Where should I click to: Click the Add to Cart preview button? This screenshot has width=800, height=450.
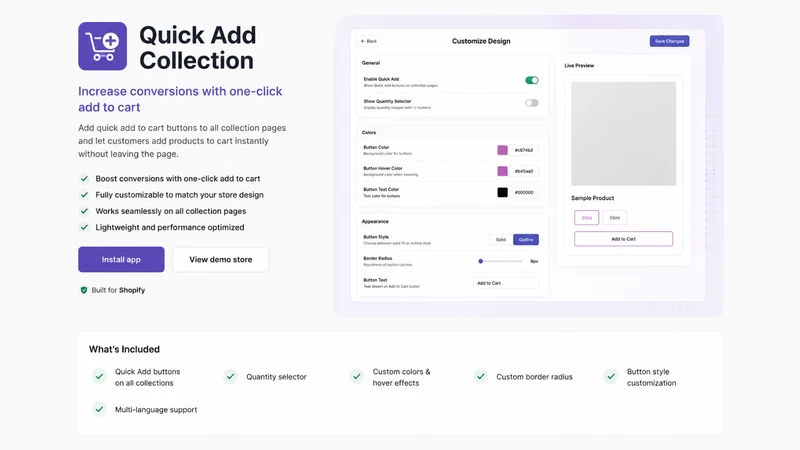pyautogui.click(x=623, y=239)
